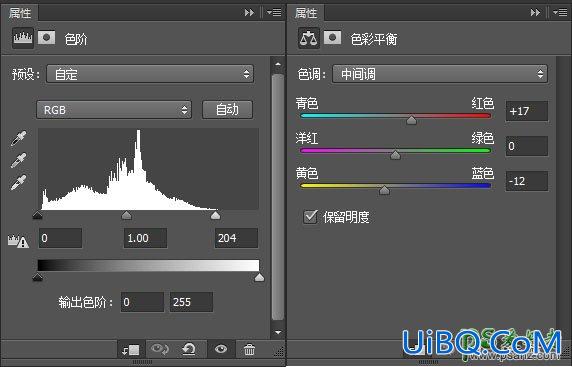Screen dimensions: 572x367
Task: Click the output black level slider
Action: click(x=38, y=277)
